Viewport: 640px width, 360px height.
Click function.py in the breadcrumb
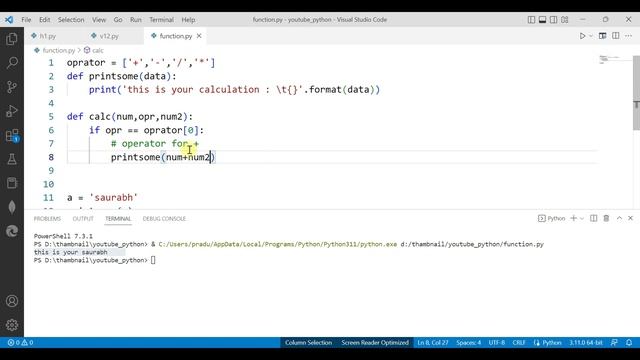click(59, 50)
